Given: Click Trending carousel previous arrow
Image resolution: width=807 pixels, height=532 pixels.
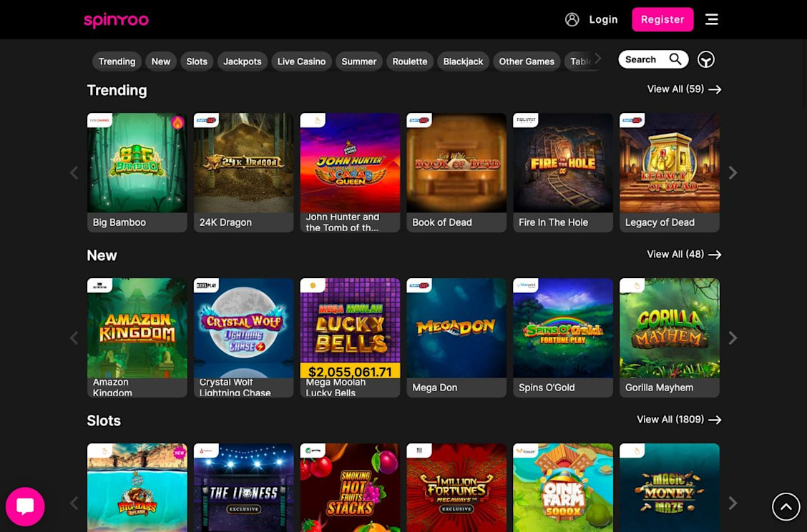Looking at the screenshot, I should click(74, 172).
